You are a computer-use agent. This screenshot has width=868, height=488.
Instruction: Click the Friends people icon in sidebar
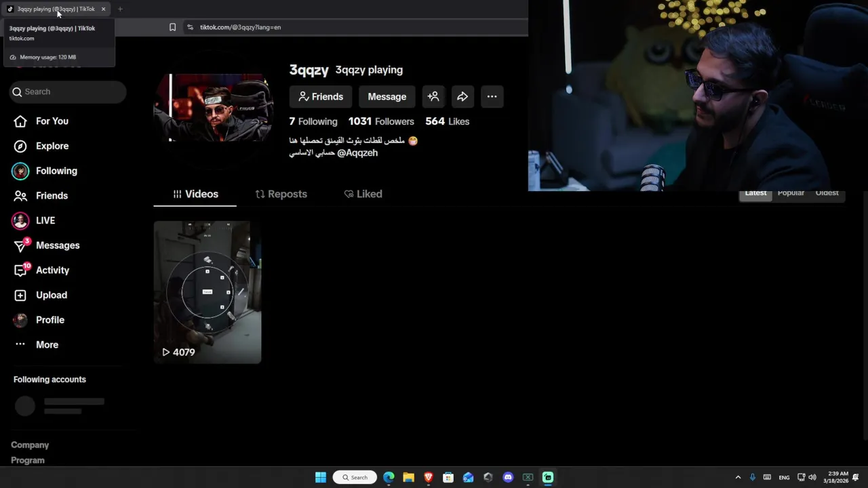20,196
